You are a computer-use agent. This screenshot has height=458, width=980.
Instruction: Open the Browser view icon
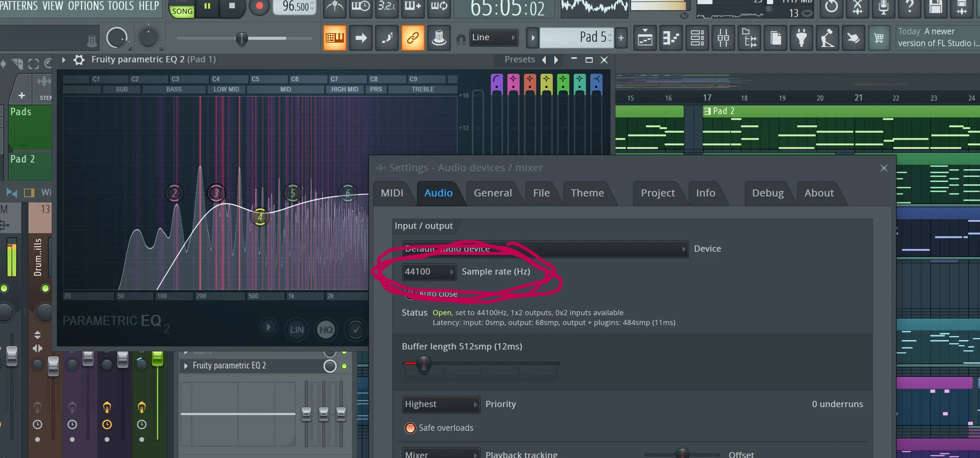pyautogui.click(x=749, y=38)
